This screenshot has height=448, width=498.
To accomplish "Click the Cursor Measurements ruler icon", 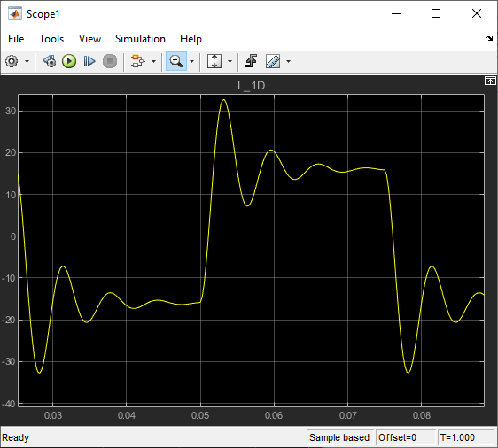I will click(273, 61).
